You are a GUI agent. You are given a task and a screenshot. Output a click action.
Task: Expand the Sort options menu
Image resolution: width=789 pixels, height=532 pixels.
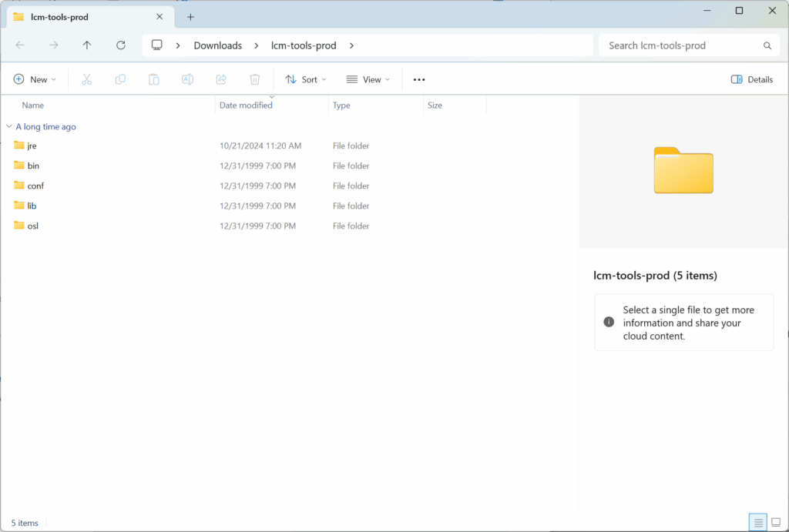point(306,79)
